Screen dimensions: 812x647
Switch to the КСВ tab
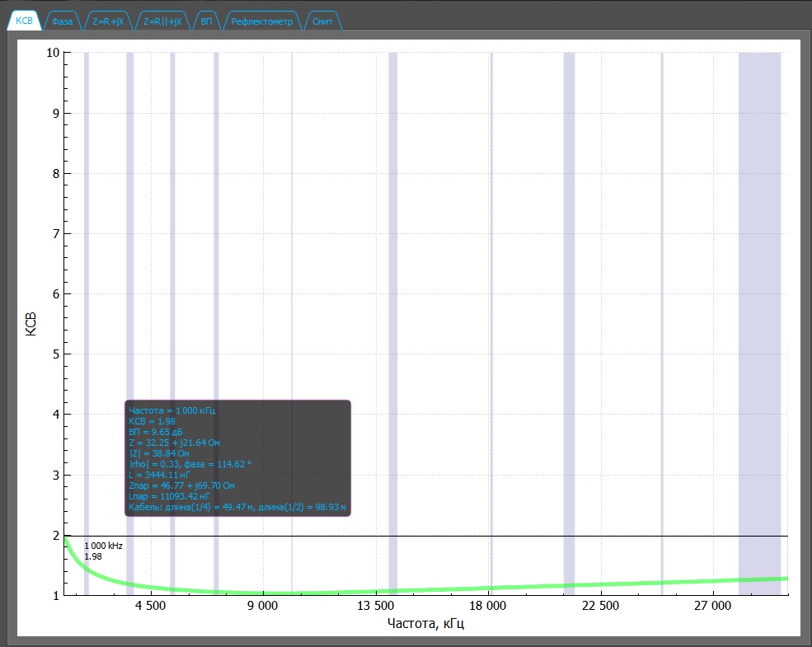pos(24,21)
